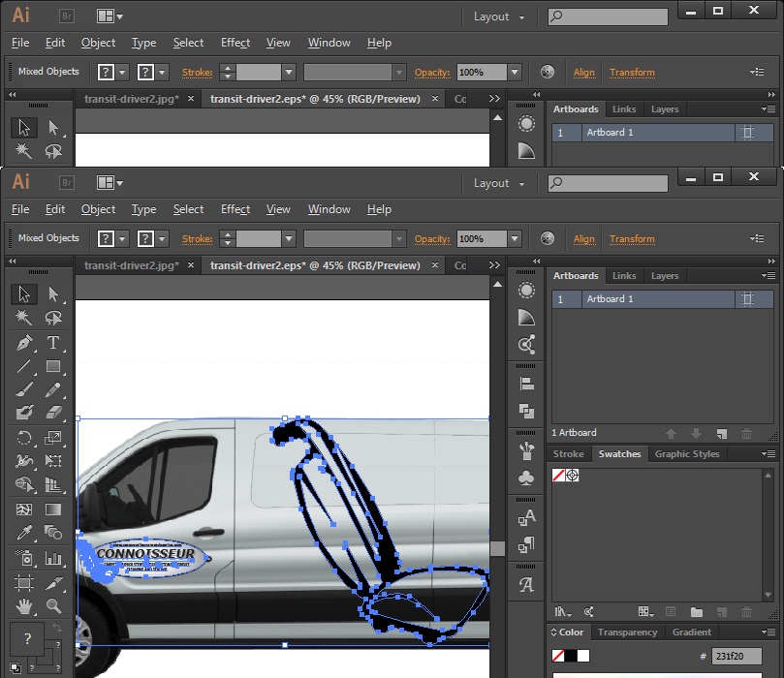Cycle the Color panel display size arrows

coord(553,632)
